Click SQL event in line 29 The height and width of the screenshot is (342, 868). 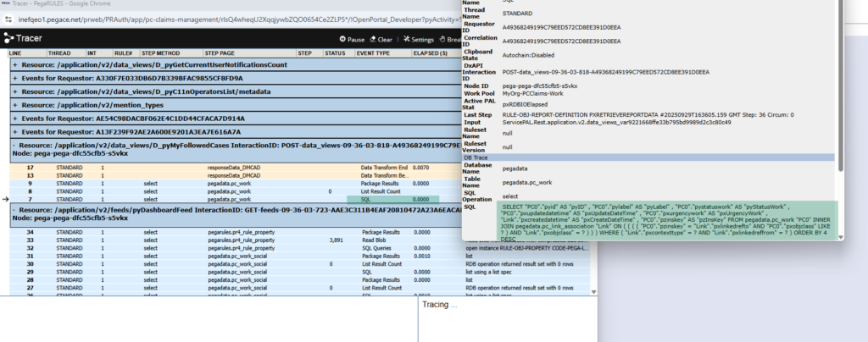[x=366, y=272]
